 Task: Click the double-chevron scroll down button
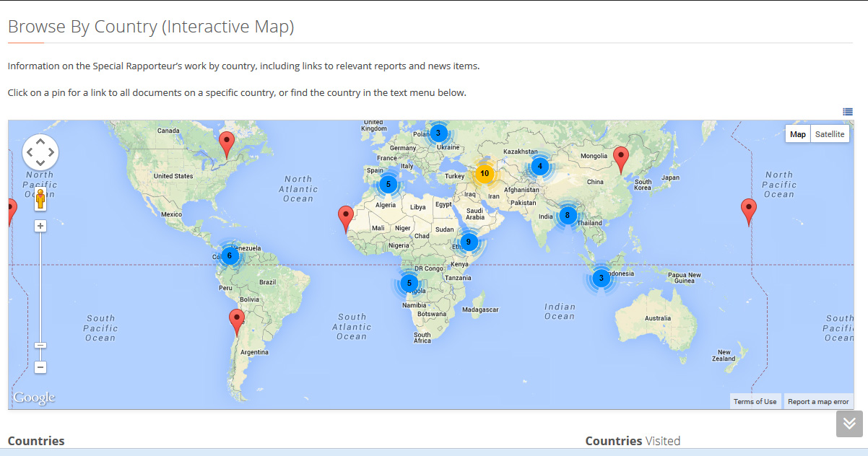tap(849, 424)
